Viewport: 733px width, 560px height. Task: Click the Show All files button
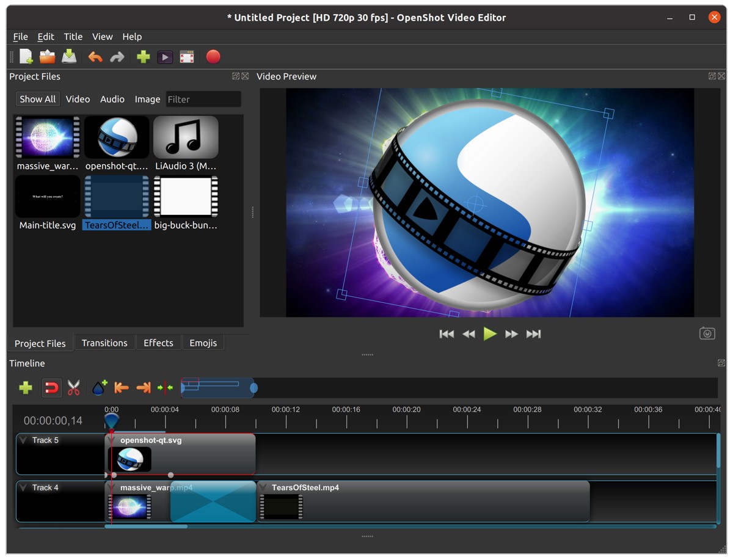tap(37, 99)
